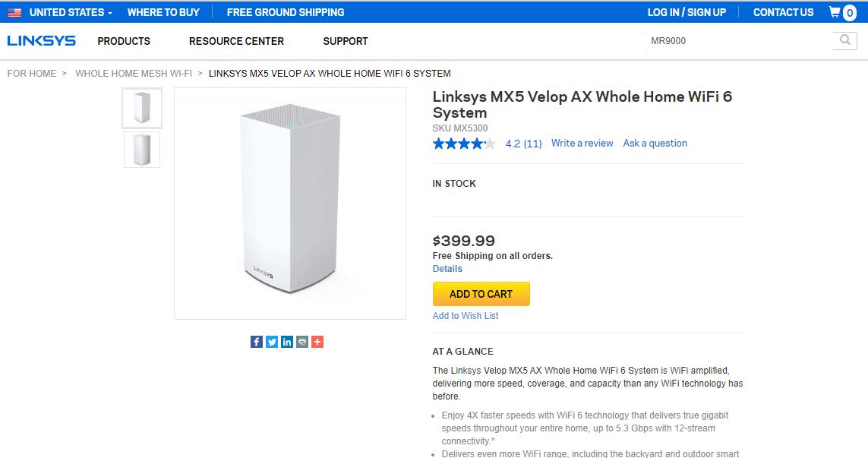Open the Write a review link
The image size is (868, 458).
582,144
